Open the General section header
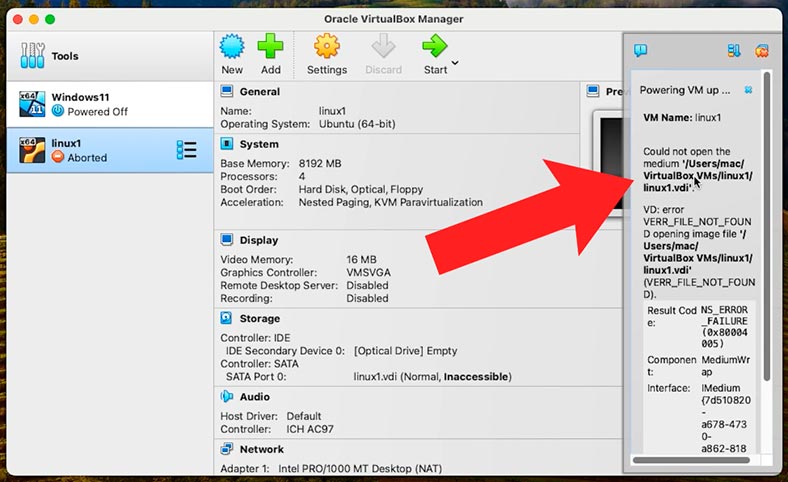This screenshot has height=482, width=788. pos(259,91)
